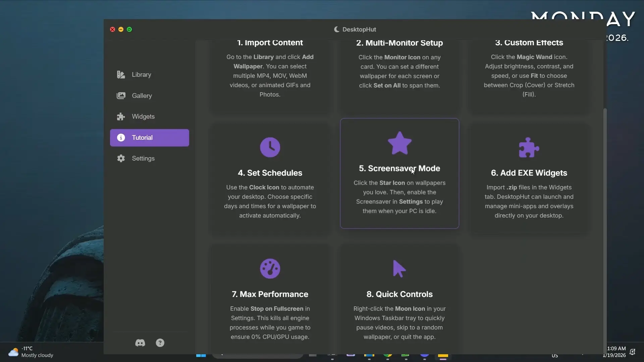
Task: Click the 'Stop on Fullscreen' bold text
Action: pos(277,309)
